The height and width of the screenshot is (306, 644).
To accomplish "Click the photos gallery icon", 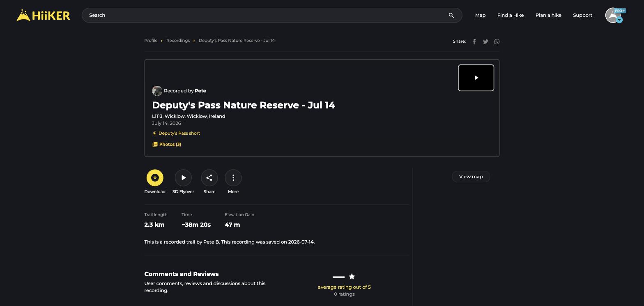I will click(155, 145).
